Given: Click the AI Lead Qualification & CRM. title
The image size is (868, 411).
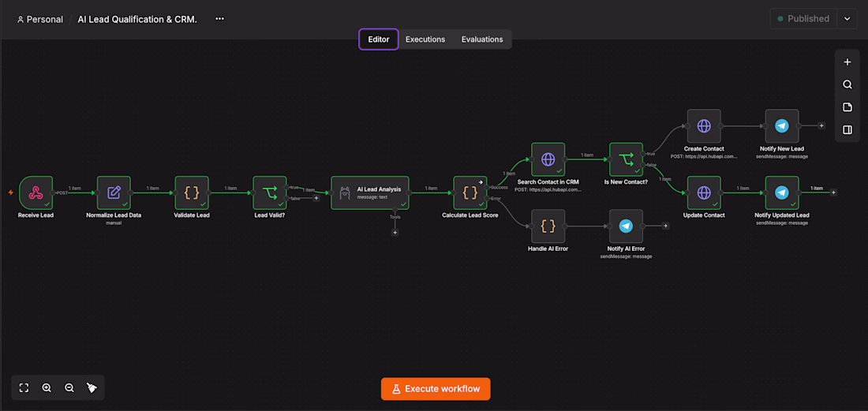Looking at the screenshot, I should point(137,20).
